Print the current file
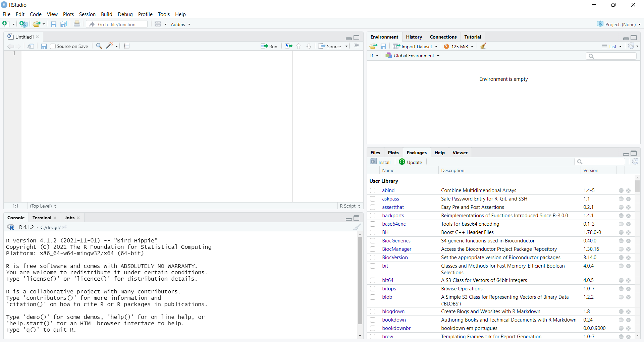 point(77,24)
